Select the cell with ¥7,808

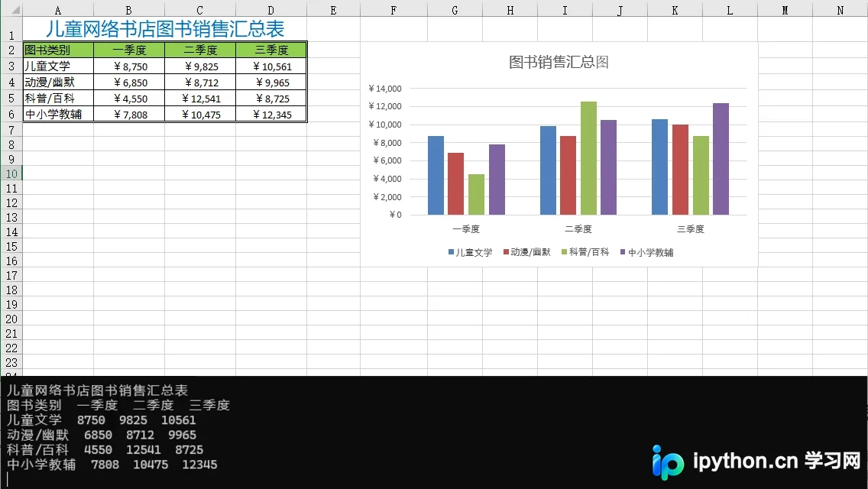coord(129,114)
